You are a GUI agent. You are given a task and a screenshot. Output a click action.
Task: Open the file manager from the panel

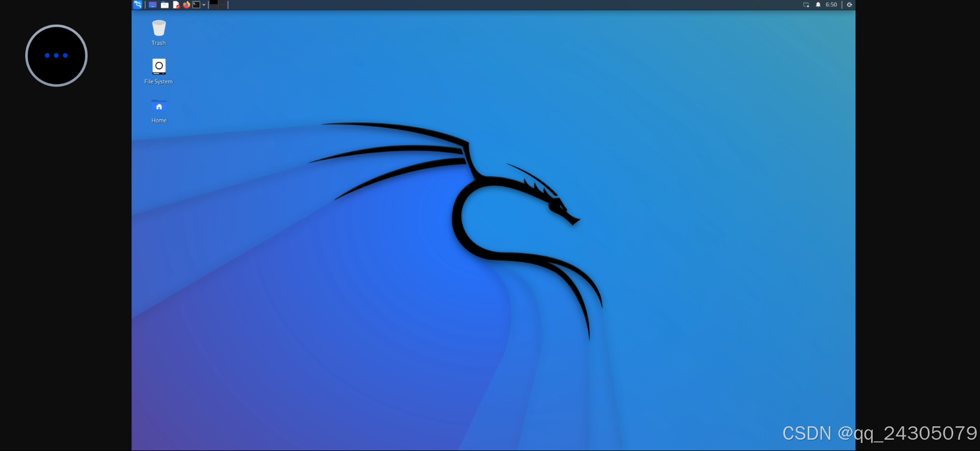click(165, 5)
